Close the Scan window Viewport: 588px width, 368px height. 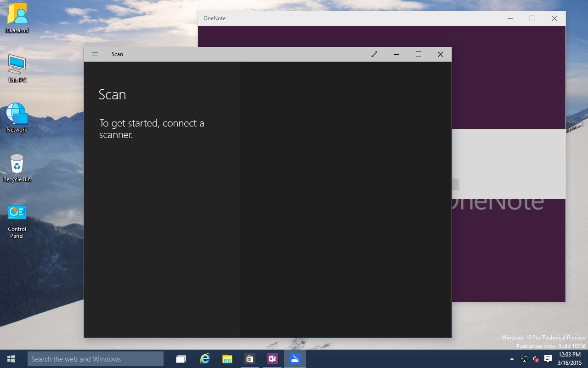pos(441,54)
